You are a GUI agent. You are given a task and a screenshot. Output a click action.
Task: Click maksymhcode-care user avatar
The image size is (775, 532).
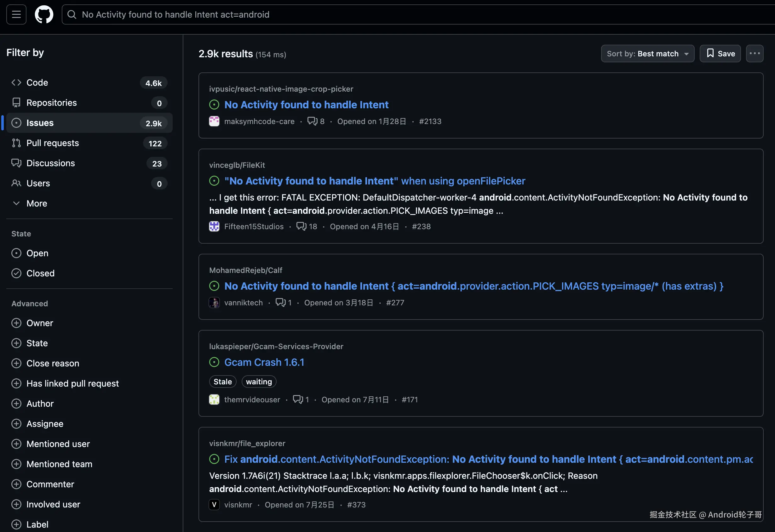[x=214, y=121]
